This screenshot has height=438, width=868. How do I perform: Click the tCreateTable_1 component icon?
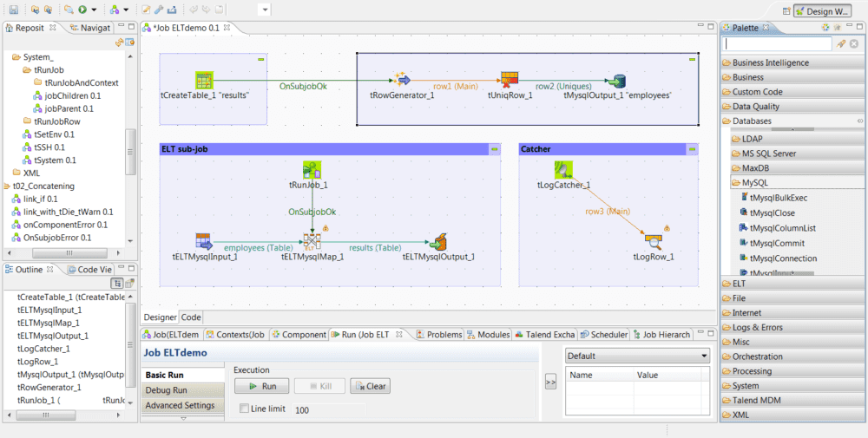coord(205,80)
